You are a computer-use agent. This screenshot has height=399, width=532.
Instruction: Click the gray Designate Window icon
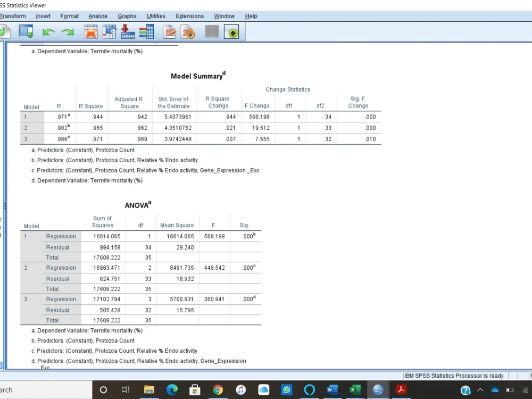click(x=212, y=31)
